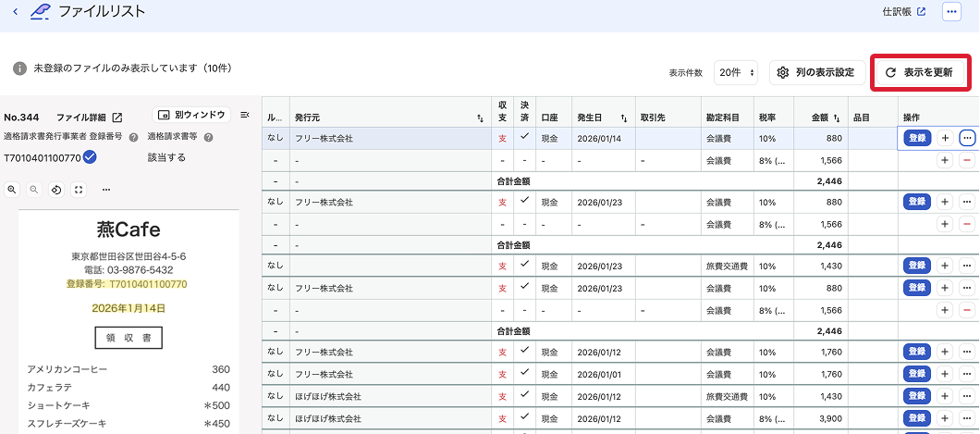Click the スフレチーズケーキ line on receipt
This screenshot has width=980, height=434.
[x=129, y=424]
